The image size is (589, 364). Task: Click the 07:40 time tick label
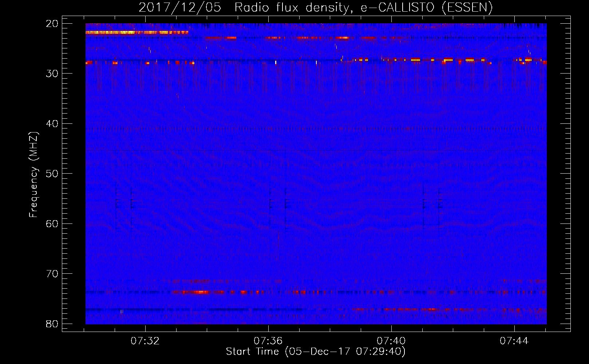coord(391,341)
